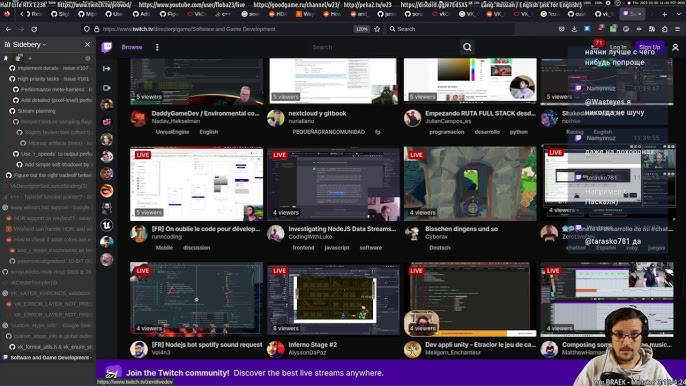Click the Twitch search input field
The image size is (686, 386).
(x=322, y=47)
